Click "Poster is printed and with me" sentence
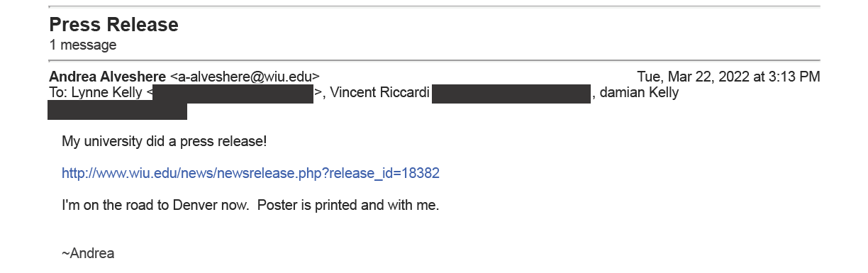868x273 pixels. (348, 206)
